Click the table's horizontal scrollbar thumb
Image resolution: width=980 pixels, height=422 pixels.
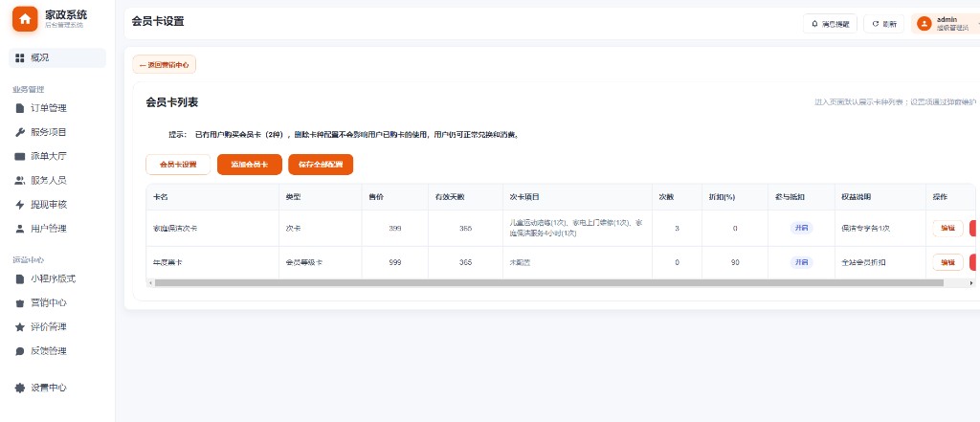(548, 283)
